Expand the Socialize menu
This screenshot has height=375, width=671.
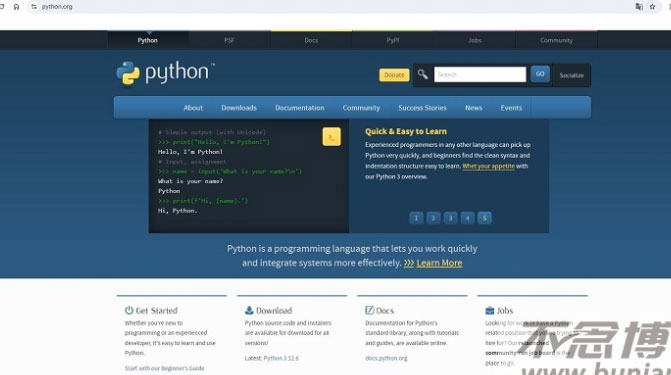point(571,75)
